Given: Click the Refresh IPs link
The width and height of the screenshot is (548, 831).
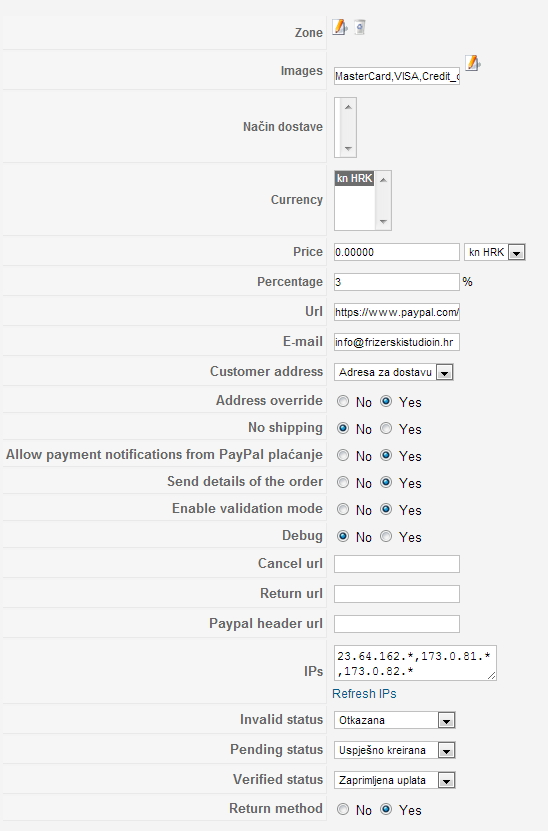Looking at the screenshot, I should 364,694.
